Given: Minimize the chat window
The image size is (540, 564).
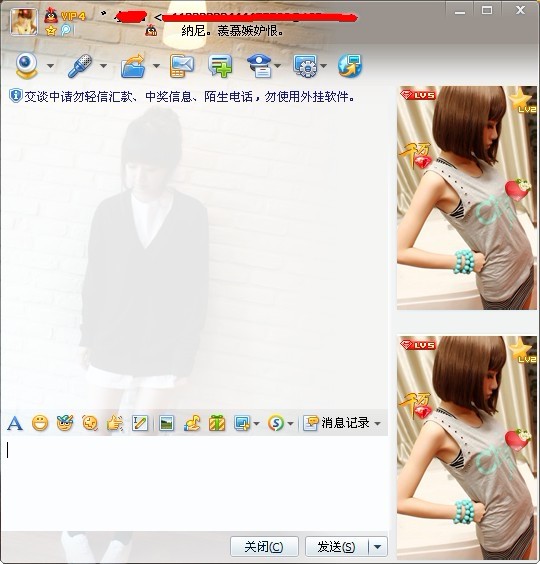Looking at the screenshot, I should [x=459, y=11].
